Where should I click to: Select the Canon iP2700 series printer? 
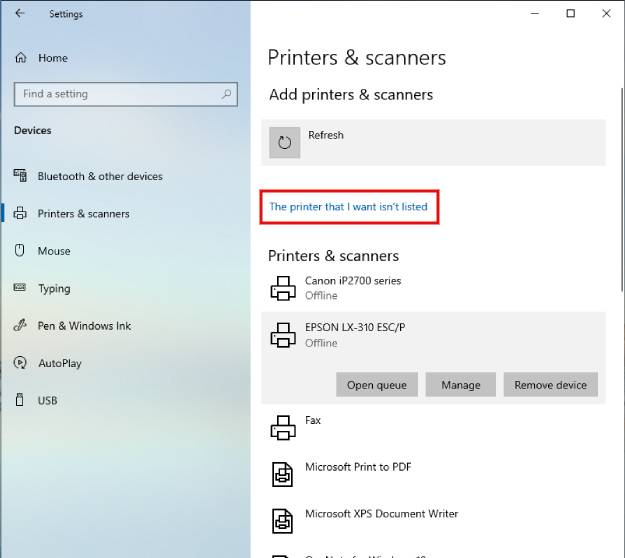(433, 288)
